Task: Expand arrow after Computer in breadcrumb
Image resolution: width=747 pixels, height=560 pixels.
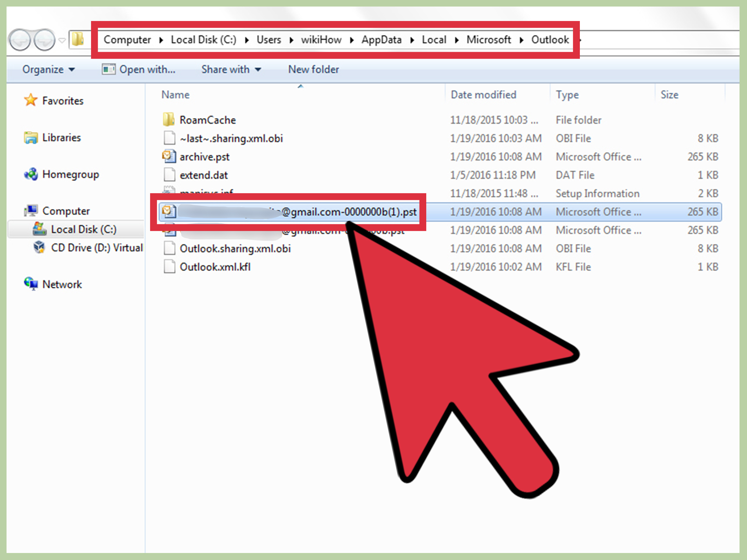Action: click(161, 41)
